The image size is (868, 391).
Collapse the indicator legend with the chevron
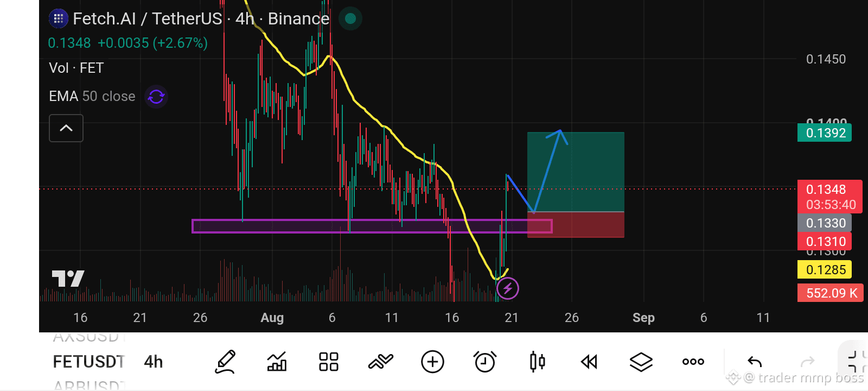click(x=66, y=128)
